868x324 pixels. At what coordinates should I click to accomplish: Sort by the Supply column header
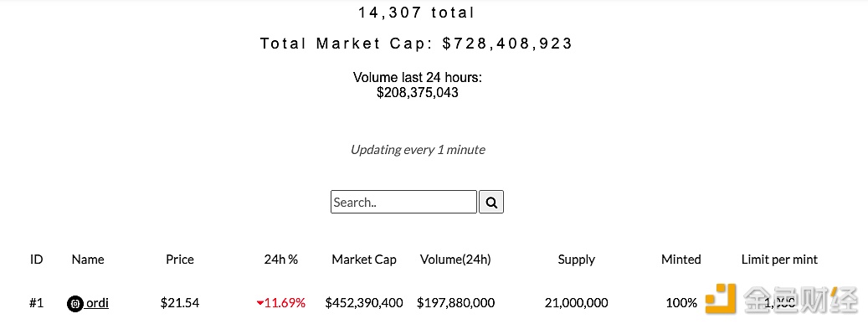click(576, 260)
